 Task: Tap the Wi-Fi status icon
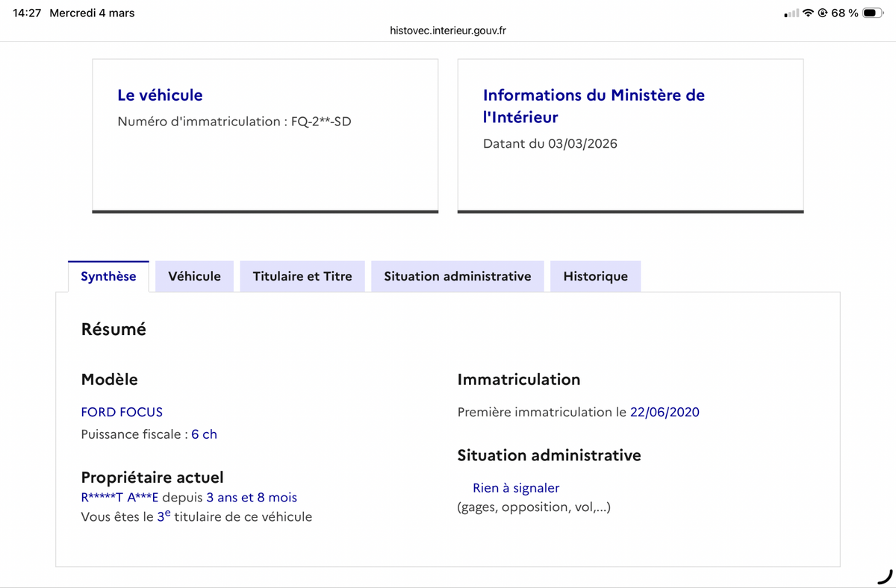[x=808, y=13]
